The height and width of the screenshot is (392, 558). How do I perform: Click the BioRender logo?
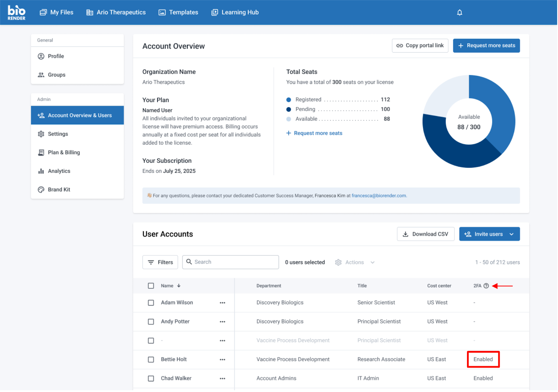16,13
